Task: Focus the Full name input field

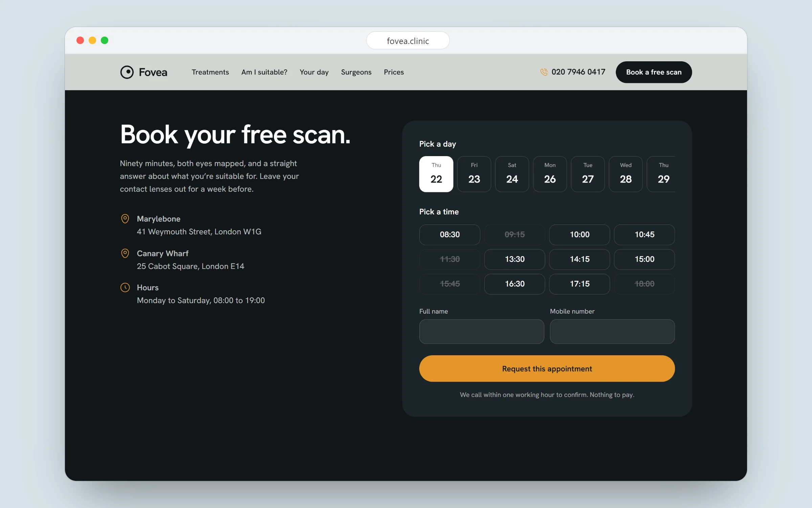Action: click(x=481, y=332)
